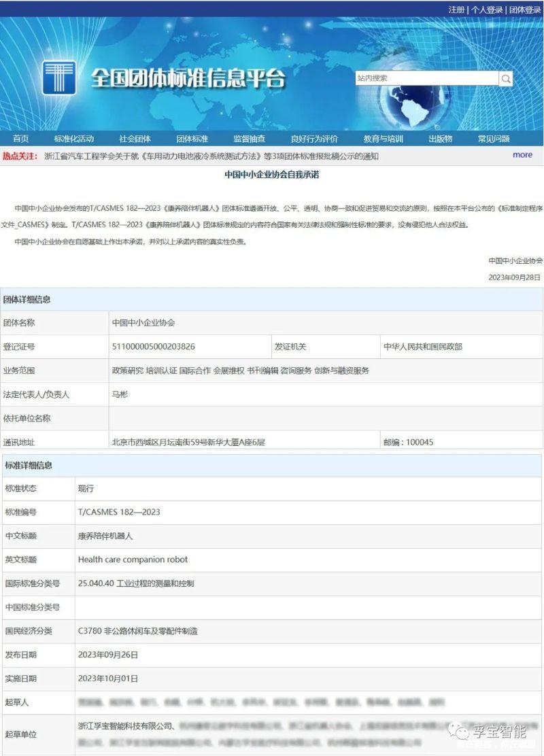Open the 标准化活动 menu item
544x756 pixels.
coord(74,139)
